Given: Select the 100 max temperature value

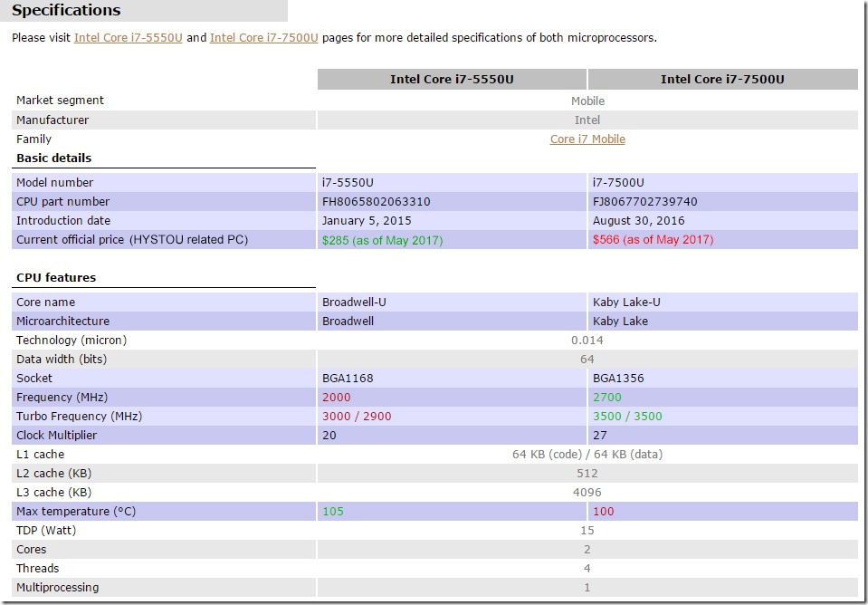Looking at the screenshot, I should coord(604,511).
